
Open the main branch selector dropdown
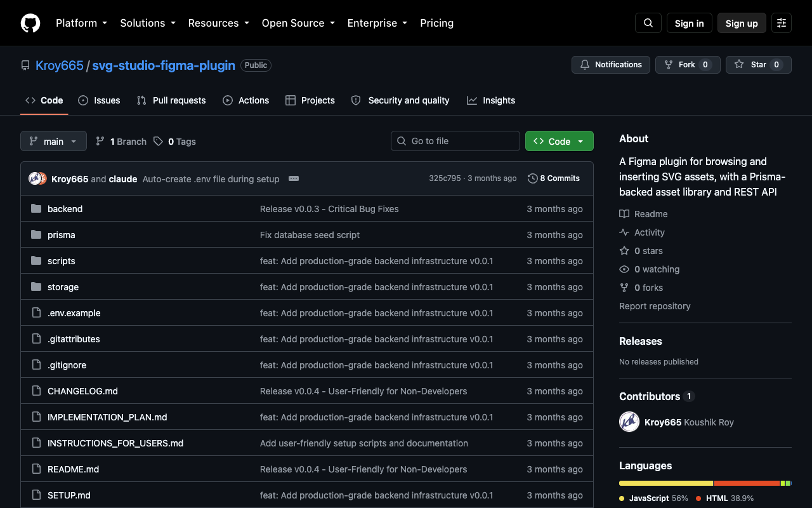click(53, 141)
